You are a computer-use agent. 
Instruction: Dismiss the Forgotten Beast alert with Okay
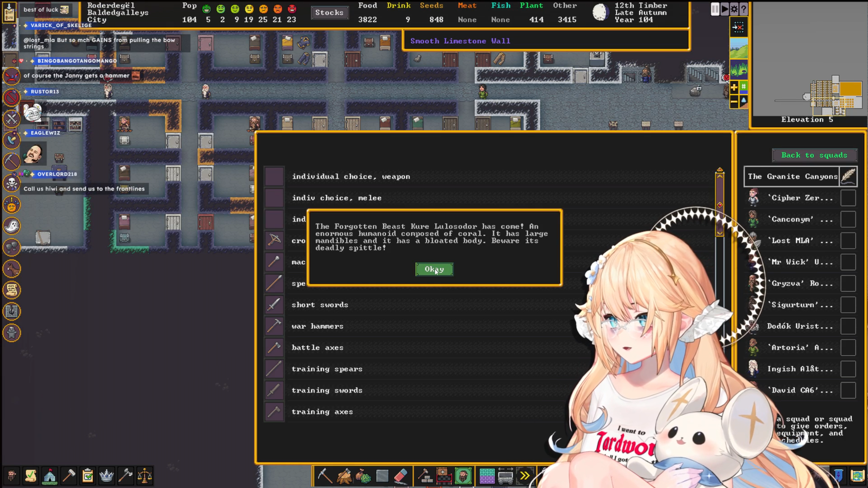coord(434,269)
